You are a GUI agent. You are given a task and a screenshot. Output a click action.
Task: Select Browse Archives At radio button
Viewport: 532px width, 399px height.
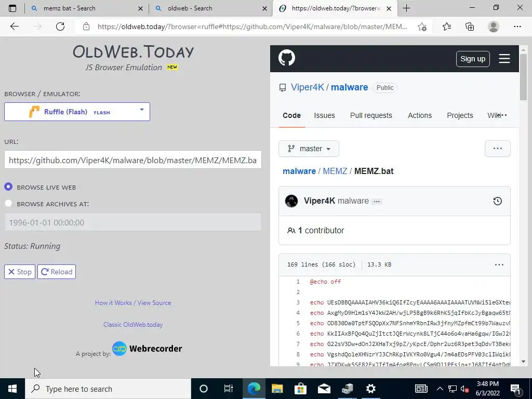pos(8,204)
